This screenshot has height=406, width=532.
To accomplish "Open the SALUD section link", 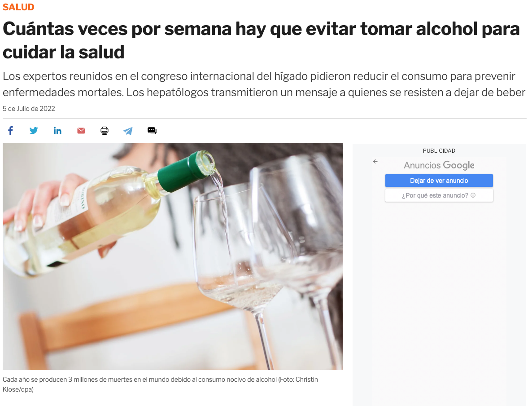I will pyautogui.click(x=18, y=7).
